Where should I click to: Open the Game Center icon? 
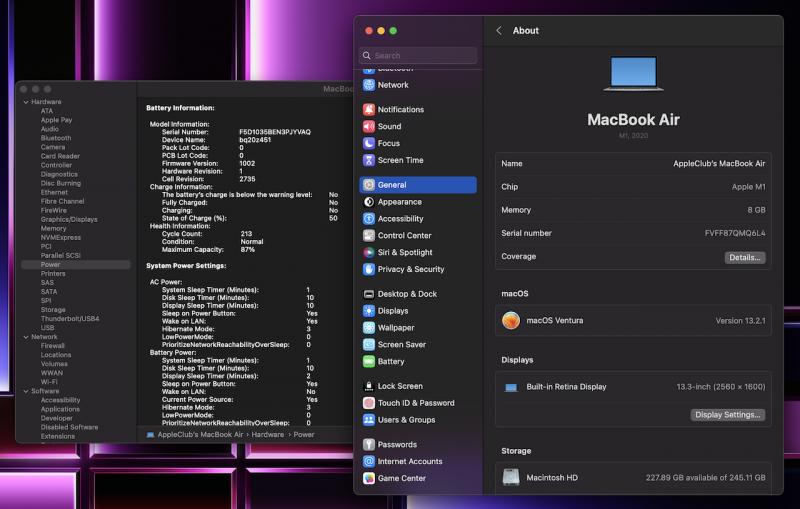[369, 478]
